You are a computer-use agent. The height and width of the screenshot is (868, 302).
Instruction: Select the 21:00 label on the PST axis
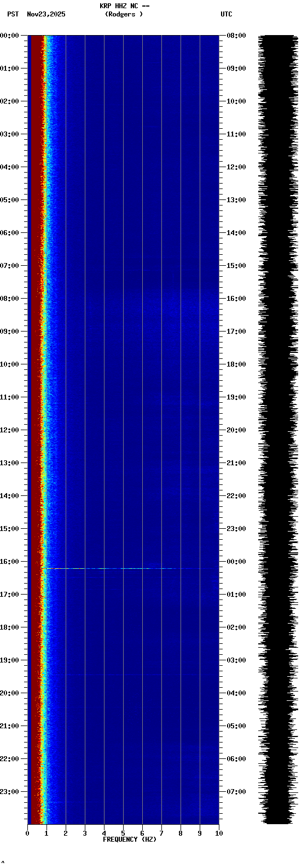coord(9,726)
